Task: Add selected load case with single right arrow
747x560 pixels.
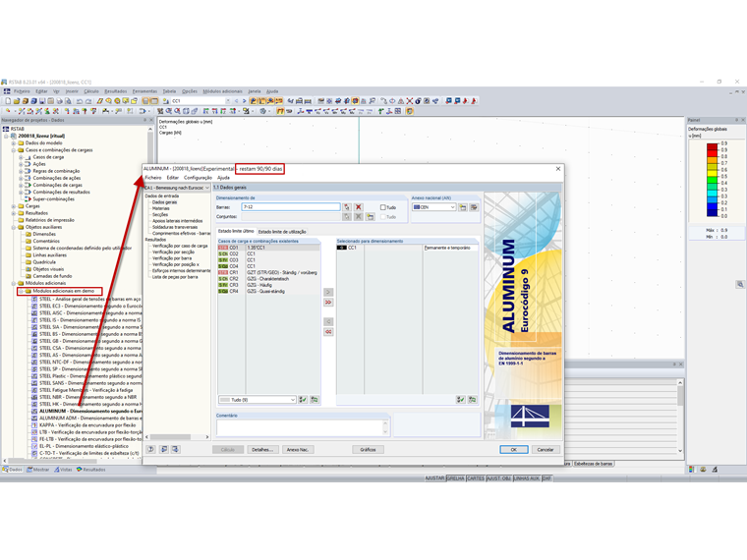Action: pyautogui.click(x=328, y=292)
